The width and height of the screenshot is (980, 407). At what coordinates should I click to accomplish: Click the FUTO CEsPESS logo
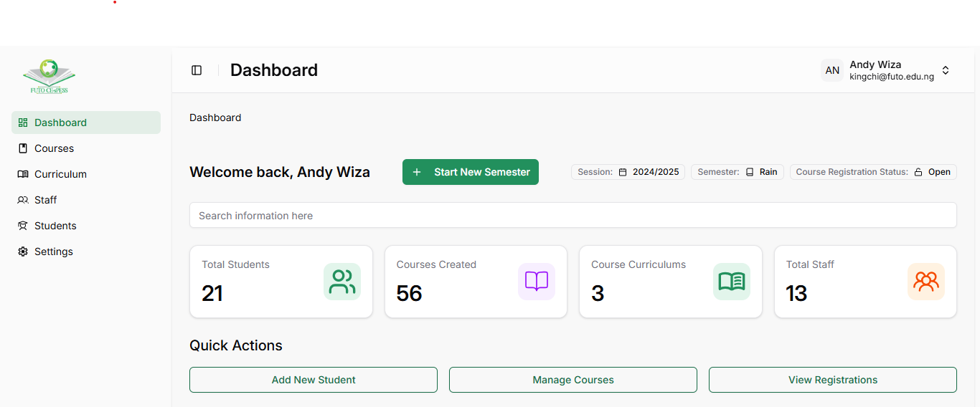pyautogui.click(x=49, y=77)
